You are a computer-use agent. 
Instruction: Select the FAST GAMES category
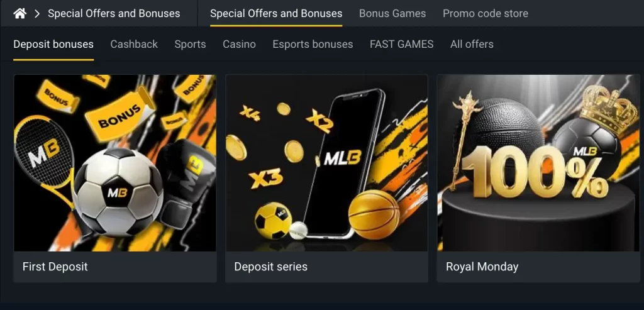401,45
